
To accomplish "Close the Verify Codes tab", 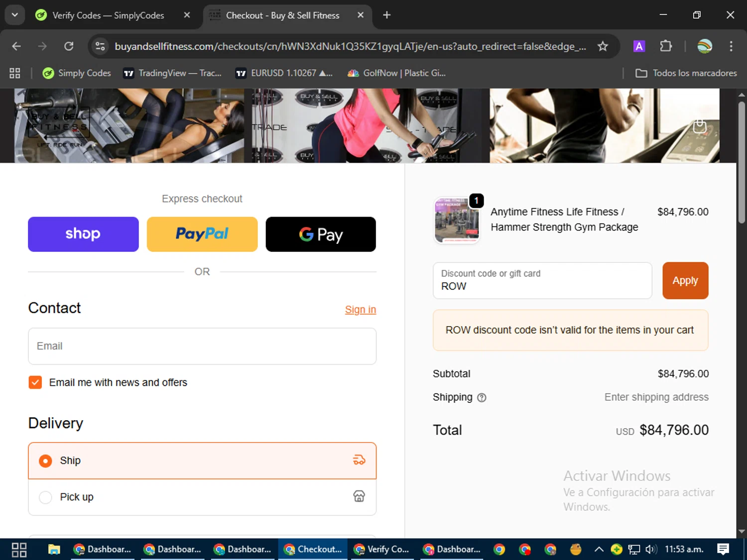I will click(187, 15).
